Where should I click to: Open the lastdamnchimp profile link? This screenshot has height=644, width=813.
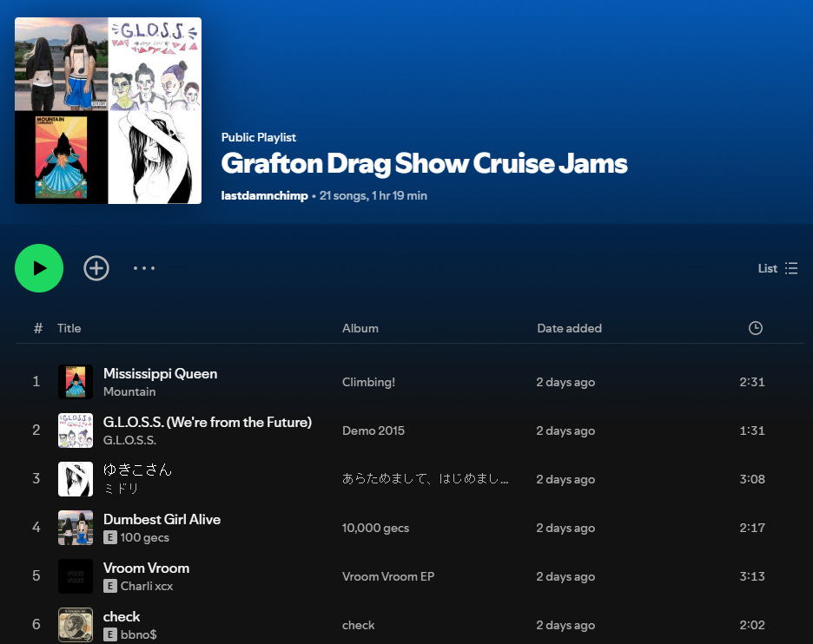pos(264,195)
